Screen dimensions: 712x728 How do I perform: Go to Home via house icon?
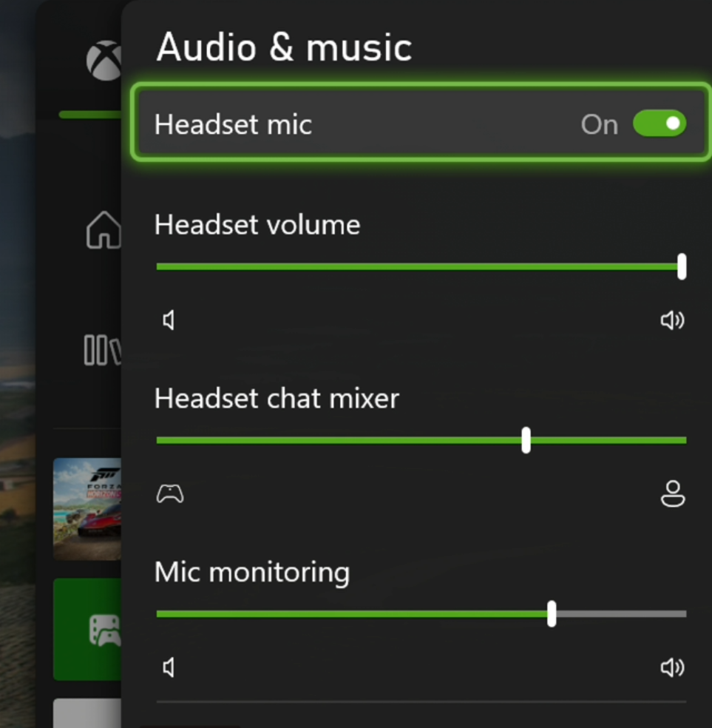104,230
